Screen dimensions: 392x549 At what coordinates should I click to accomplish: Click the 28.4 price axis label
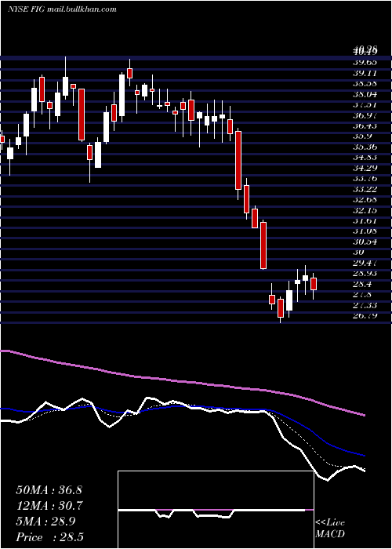(x=362, y=284)
